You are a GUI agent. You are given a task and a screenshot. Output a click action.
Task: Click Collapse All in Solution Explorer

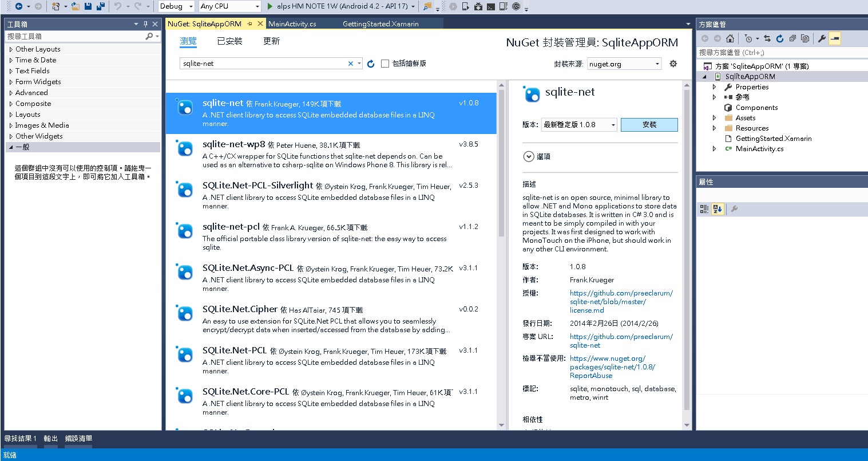tap(792, 38)
